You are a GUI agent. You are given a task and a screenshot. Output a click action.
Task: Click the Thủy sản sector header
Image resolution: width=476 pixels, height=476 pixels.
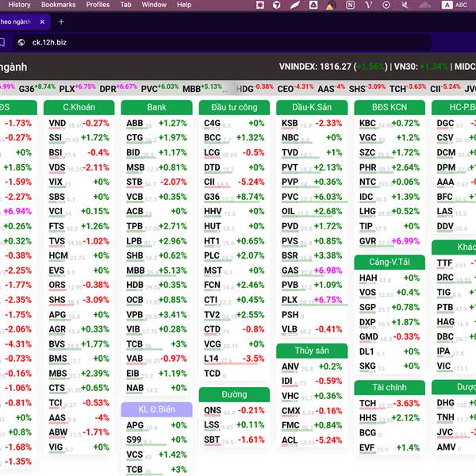[312, 351]
